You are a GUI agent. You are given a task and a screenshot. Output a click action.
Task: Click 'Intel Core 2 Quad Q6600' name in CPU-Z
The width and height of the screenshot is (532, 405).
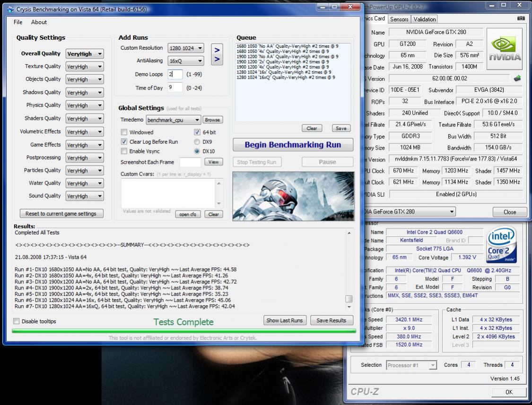(434, 232)
